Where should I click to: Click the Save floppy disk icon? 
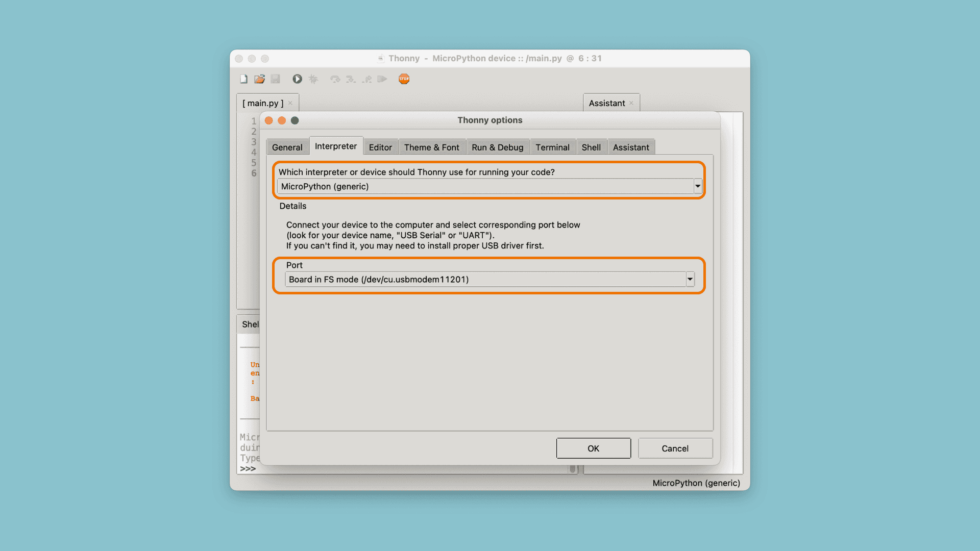(x=276, y=79)
